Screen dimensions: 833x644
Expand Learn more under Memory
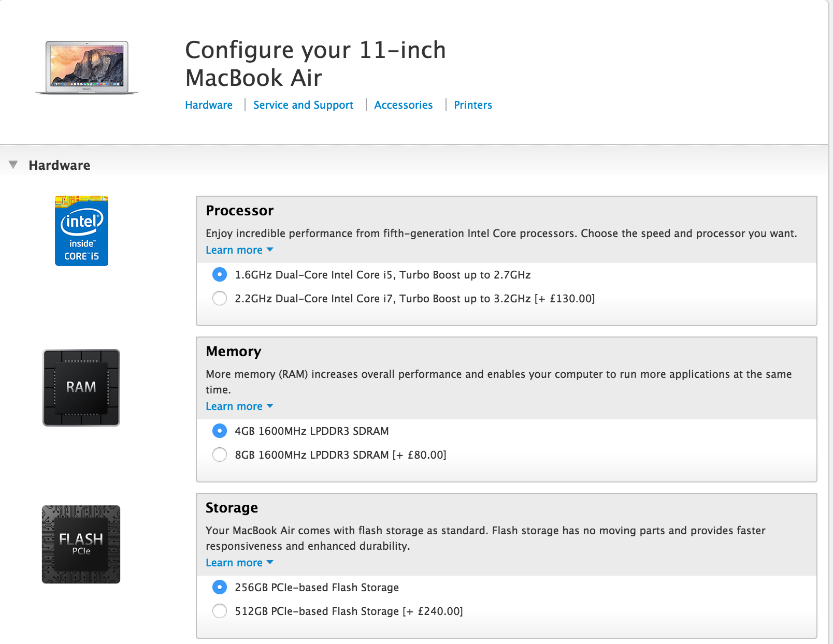pos(239,406)
